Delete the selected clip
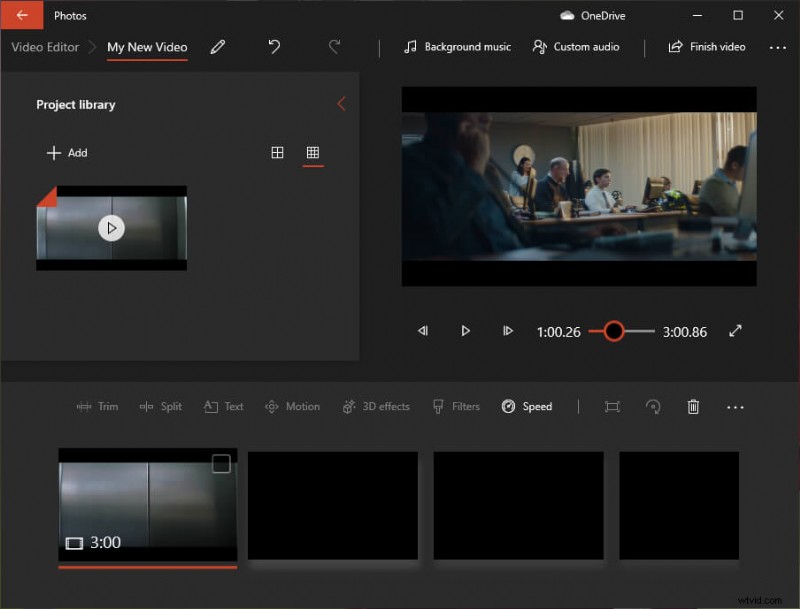The height and width of the screenshot is (609, 800). tap(693, 407)
